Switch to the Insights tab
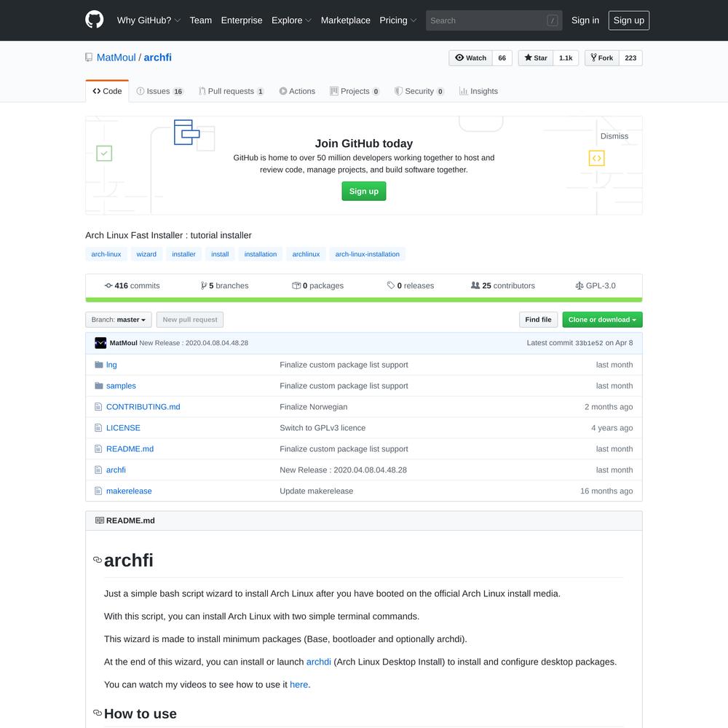Viewport: 728px width, 728px height. pos(478,91)
